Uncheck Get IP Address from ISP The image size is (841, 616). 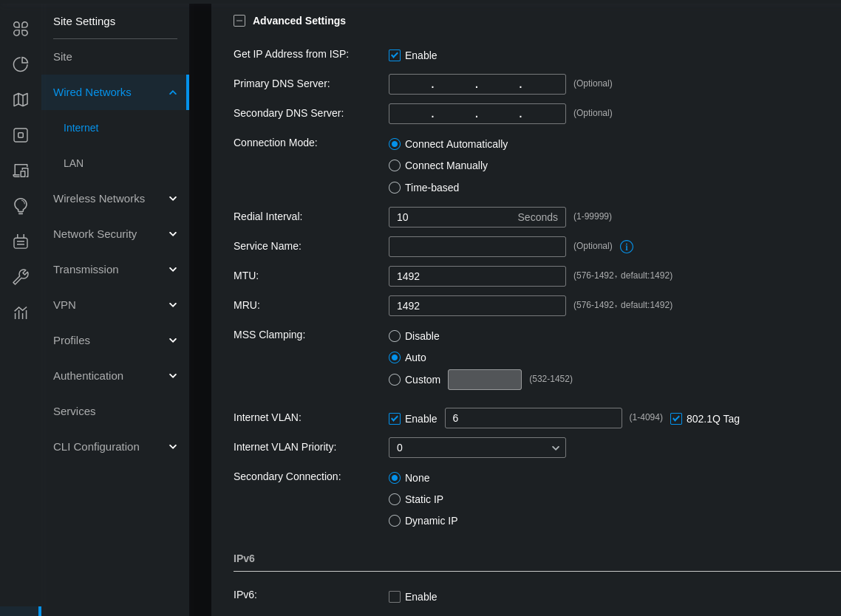(395, 55)
